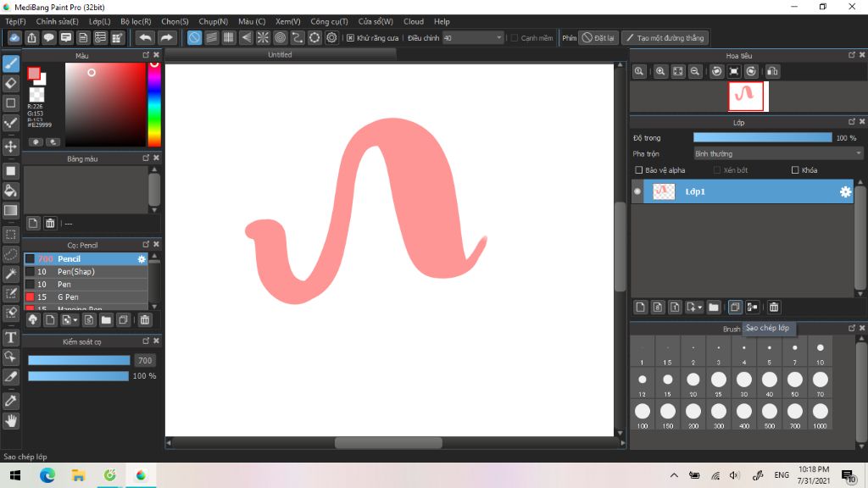Image resolution: width=868 pixels, height=488 pixels.
Task: Click the duplicate layer icon
Action: [735, 307]
